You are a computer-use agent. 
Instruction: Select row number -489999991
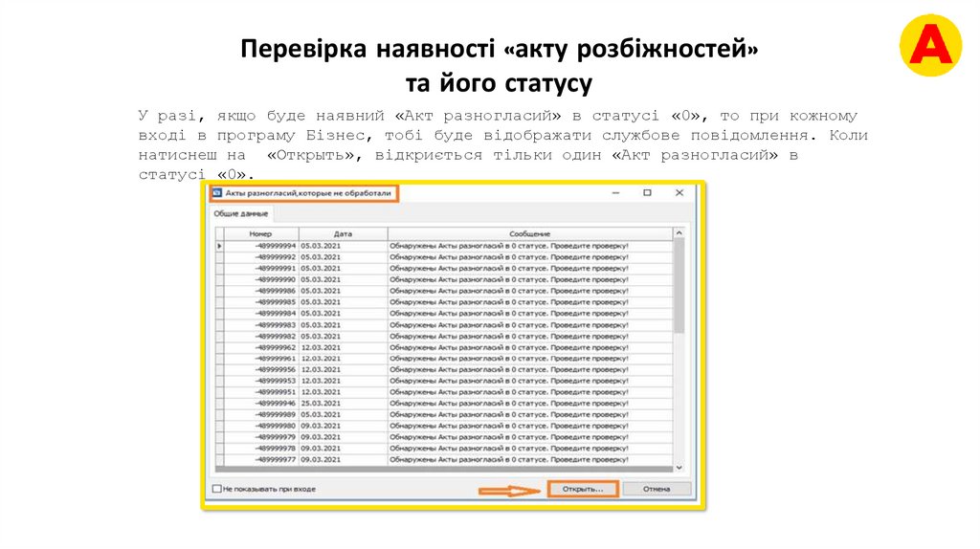[x=444, y=269]
